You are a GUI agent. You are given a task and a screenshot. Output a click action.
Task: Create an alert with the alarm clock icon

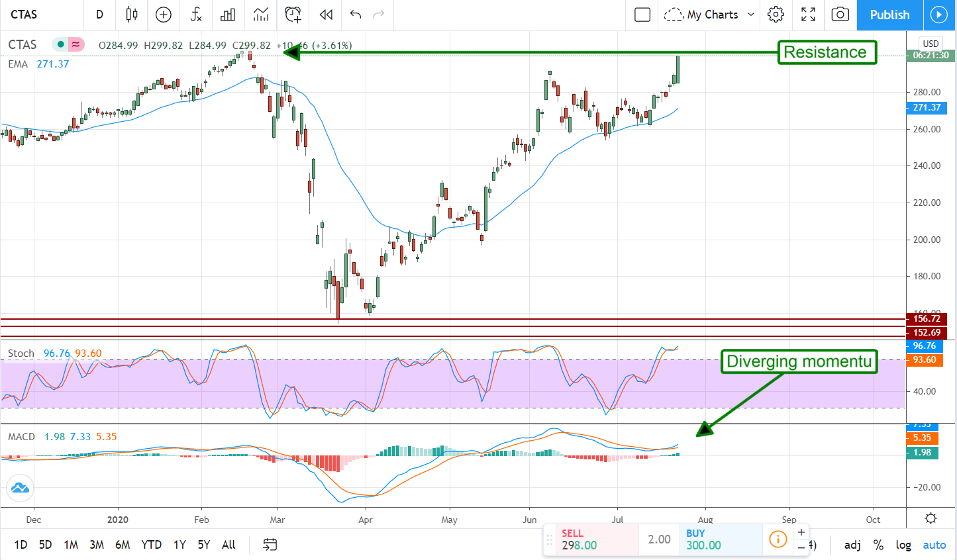(293, 15)
